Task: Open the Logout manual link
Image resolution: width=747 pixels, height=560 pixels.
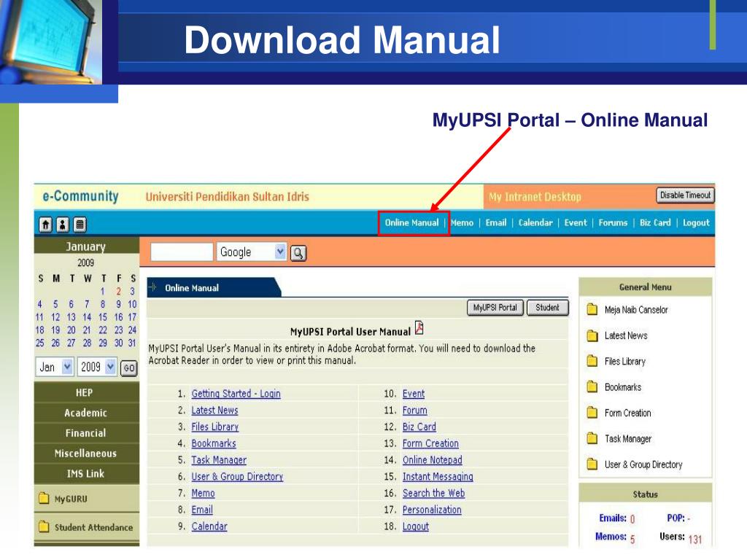Action: click(415, 526)
